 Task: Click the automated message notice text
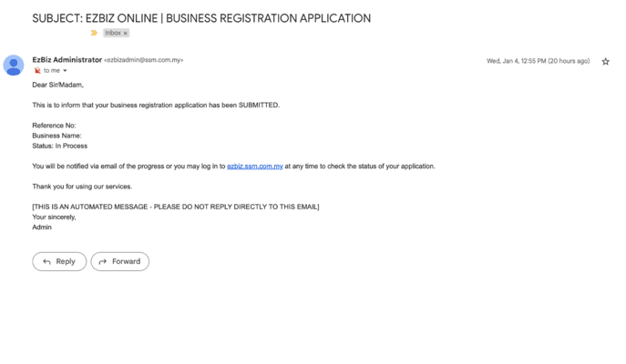[x=175, y=207]
